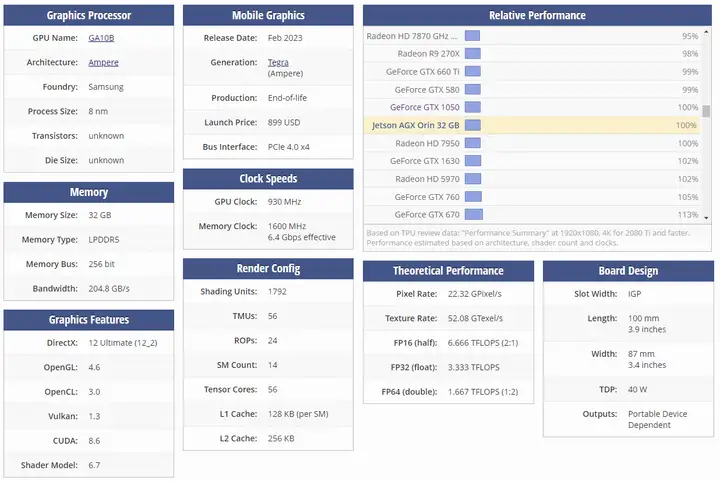Open Radeon R9 270X entry
This screenshot has height=481, width=720.
point(428,54)
